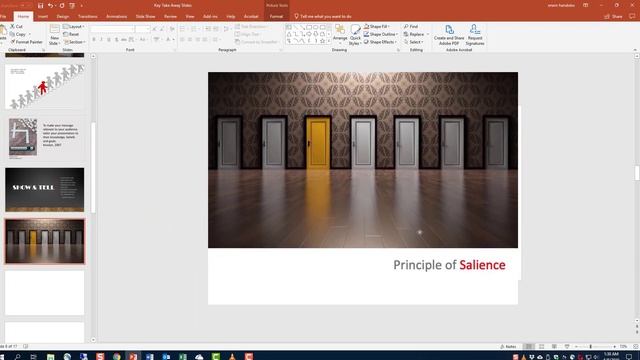Switch to Excel on the taskbar
The height and width of the screenshot is (360, 640).
[x=183, y=356]
